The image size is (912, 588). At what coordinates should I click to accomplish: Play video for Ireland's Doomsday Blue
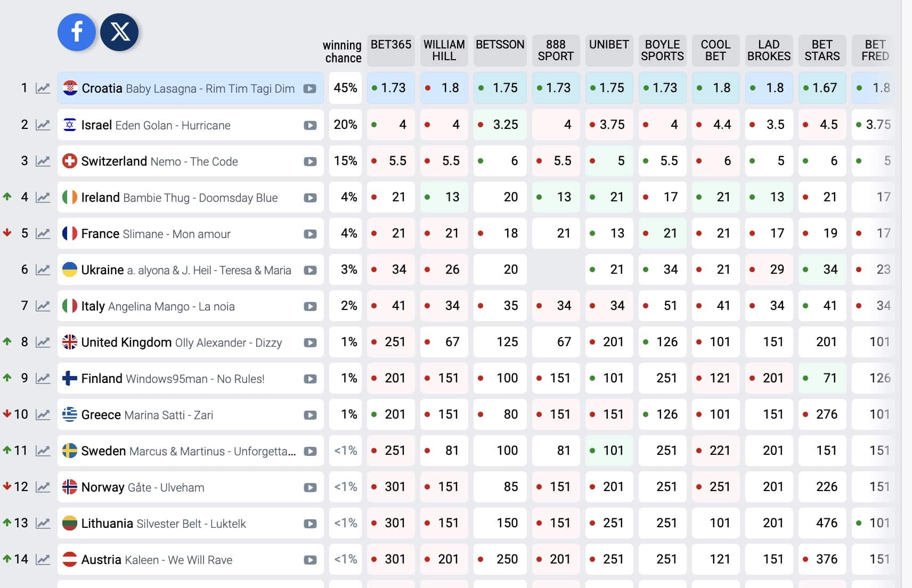click(x=310, y=198)
